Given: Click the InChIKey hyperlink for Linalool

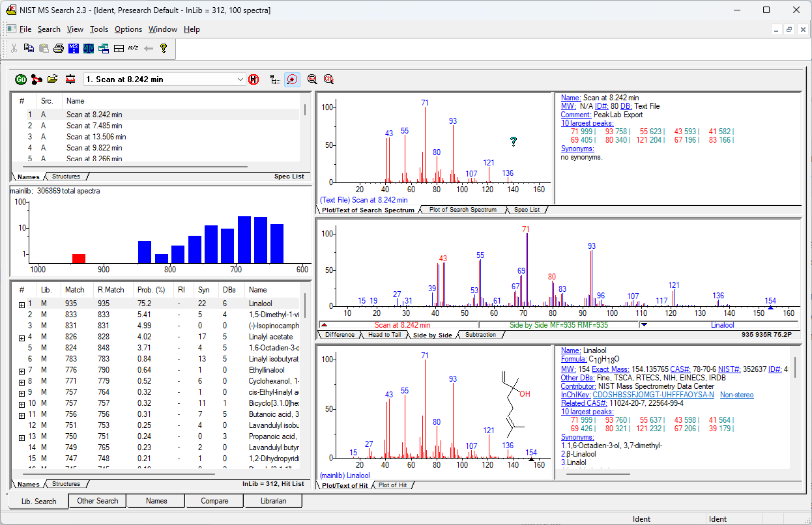Looking at the screenshot, I should (x=653, y=395).
